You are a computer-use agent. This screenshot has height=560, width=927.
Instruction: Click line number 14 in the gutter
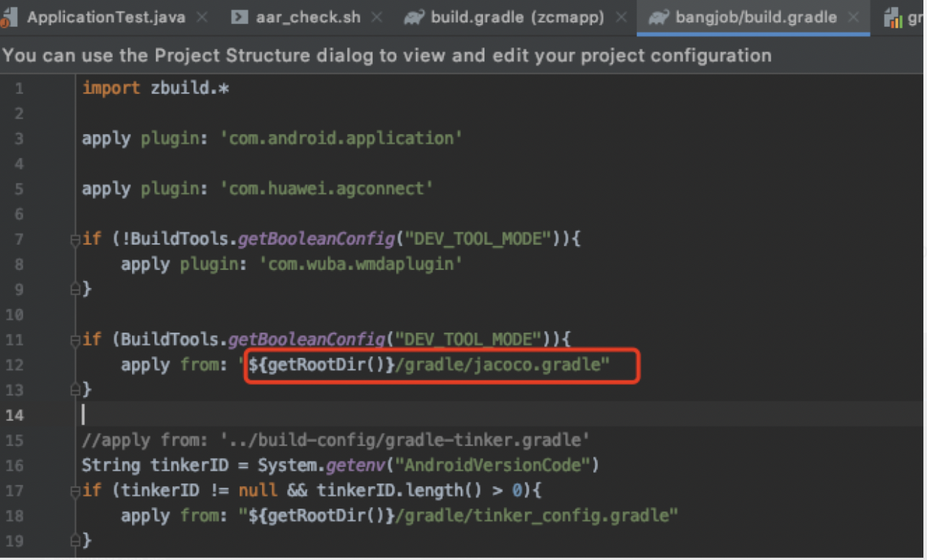pyautogui.click(x=16, y=415)
